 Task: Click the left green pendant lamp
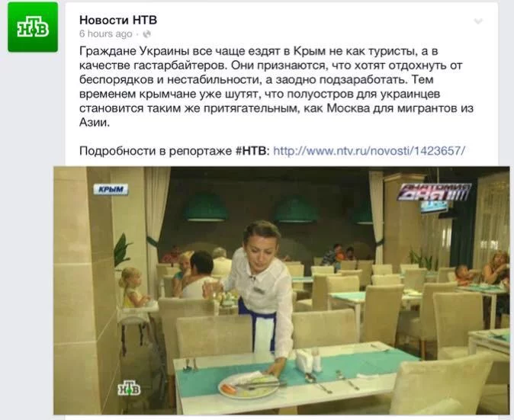click(206, 207)
